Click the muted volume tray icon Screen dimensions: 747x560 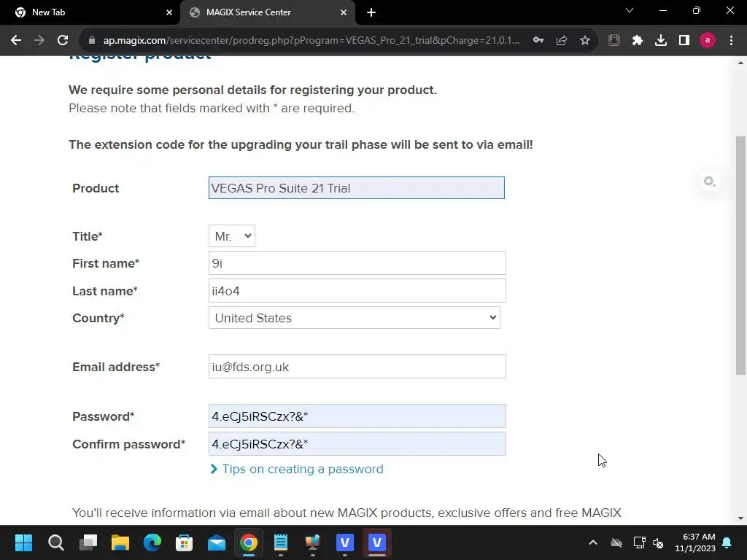tap(659, 542)
